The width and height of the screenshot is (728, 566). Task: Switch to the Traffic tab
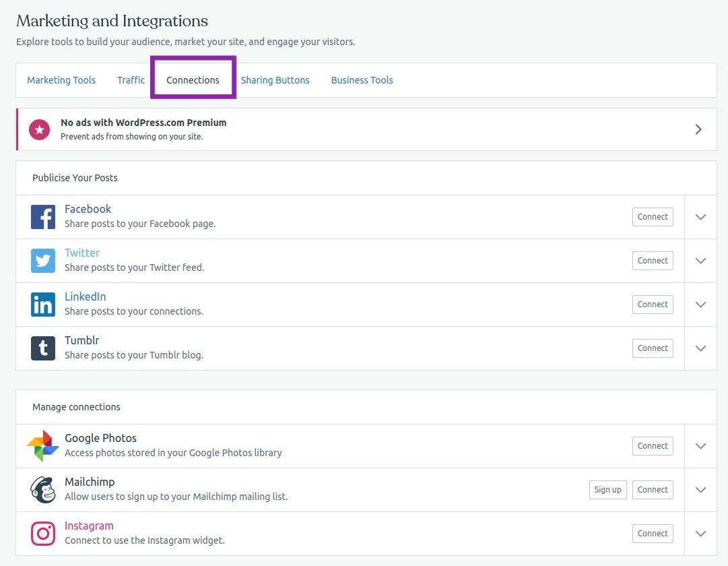click(x=131, y=80)
